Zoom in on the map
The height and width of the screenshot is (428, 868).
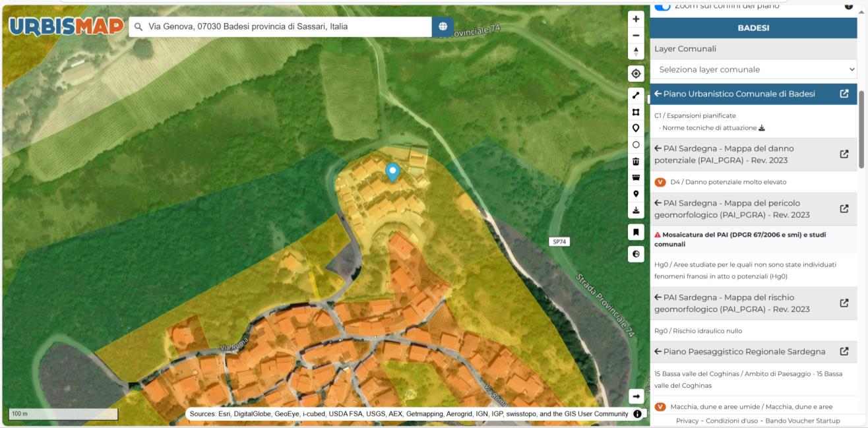click(x=636, y=19)
